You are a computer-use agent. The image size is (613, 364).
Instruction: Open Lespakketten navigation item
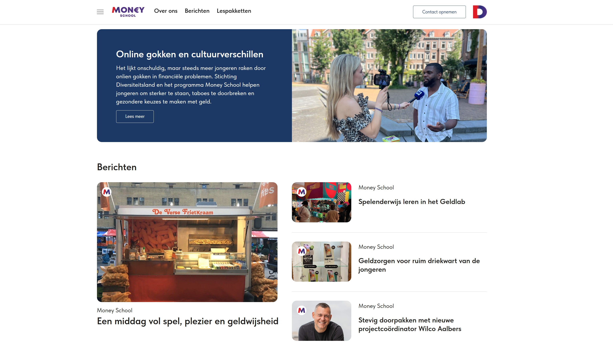coord(234,11)
